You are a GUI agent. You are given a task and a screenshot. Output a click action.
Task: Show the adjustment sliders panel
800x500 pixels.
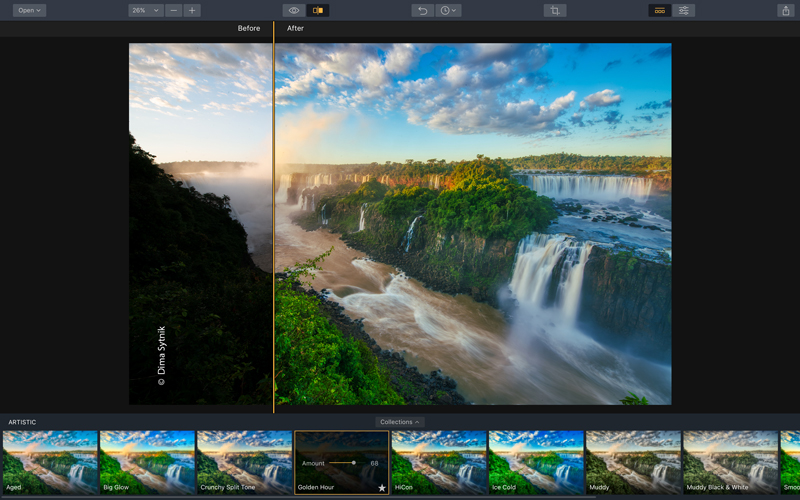684,10
